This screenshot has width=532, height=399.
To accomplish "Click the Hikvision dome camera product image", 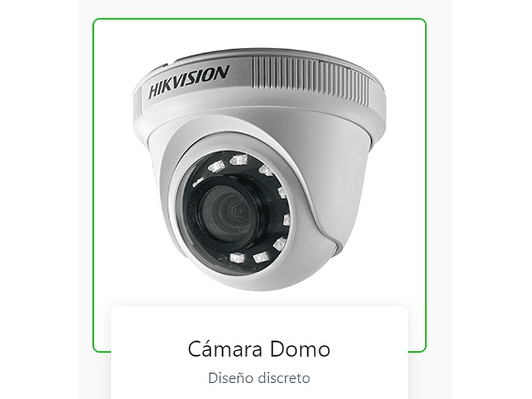I will pos(259,169).
